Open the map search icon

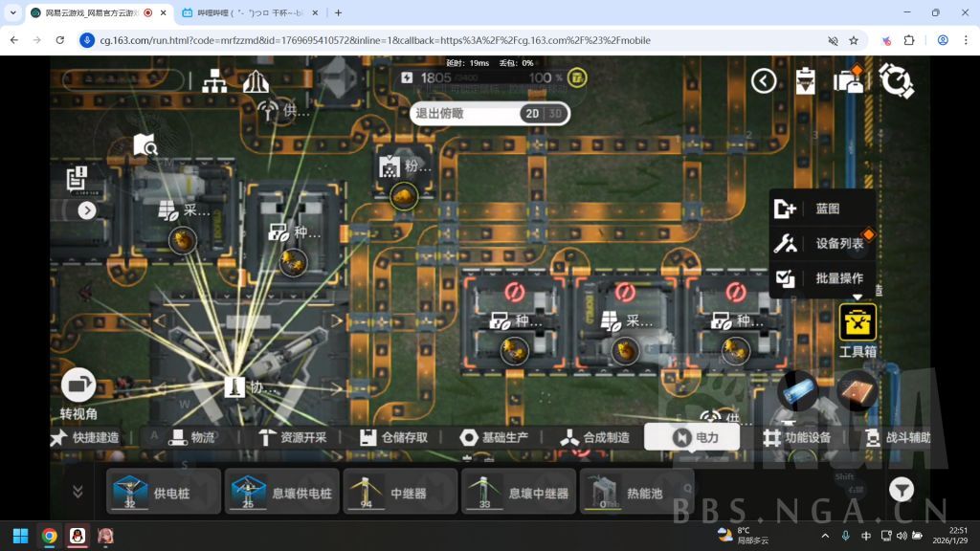[x=145, y=144]
